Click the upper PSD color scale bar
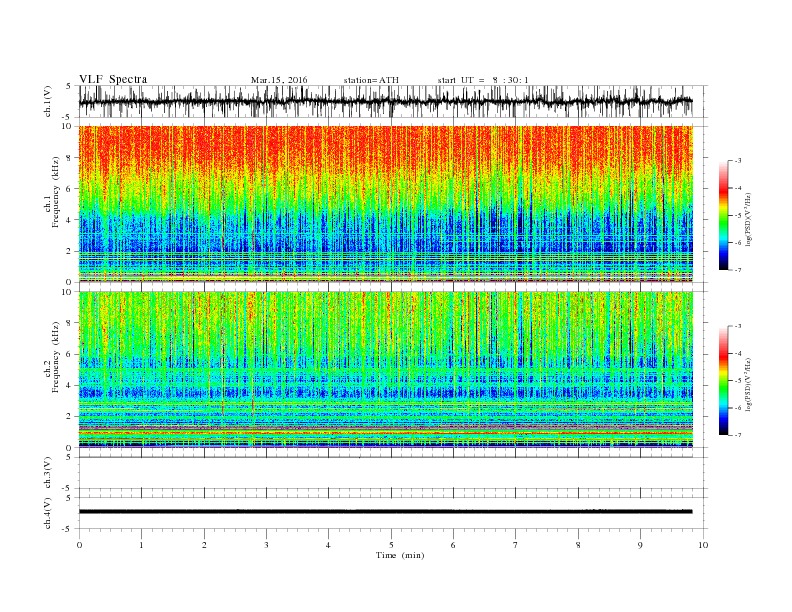This screenshot has height=612, width=792. tap(724, 215)
